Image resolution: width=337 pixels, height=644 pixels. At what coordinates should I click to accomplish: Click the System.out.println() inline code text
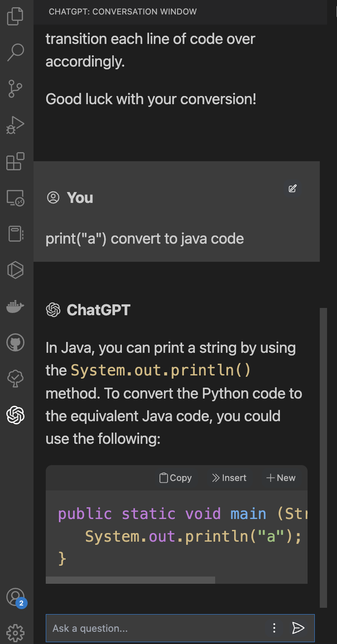[x=161, y=370]
